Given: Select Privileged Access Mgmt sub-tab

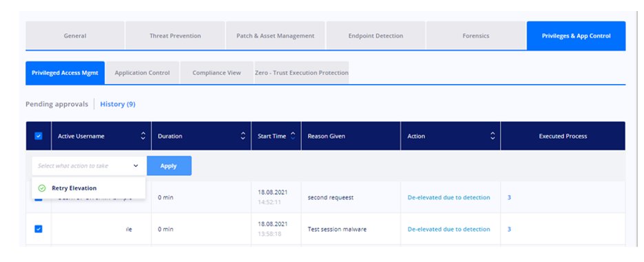Looking at the screenshot, I should (65, 73).
